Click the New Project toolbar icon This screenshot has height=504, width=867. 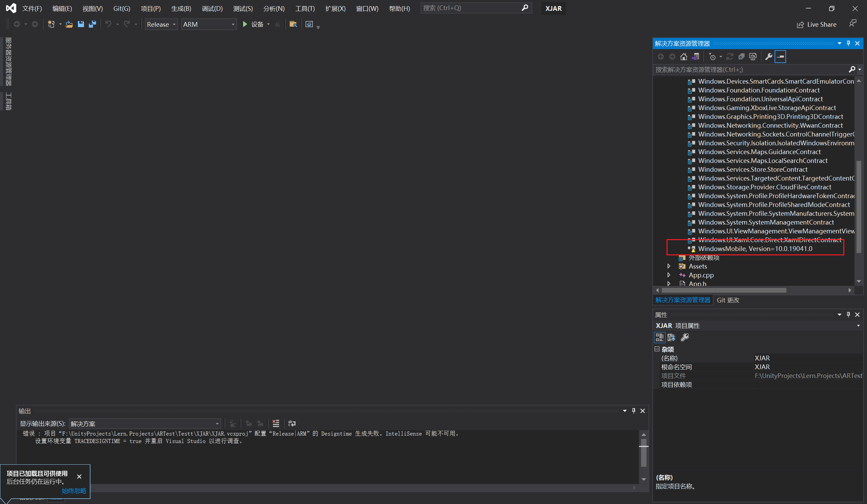(x=51, y=24)
